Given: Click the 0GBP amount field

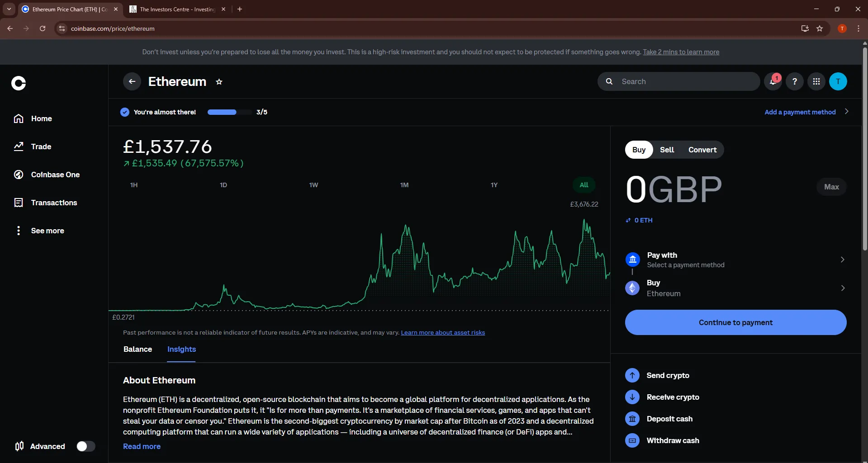Looking at the screenshot, I should point(674,189).
